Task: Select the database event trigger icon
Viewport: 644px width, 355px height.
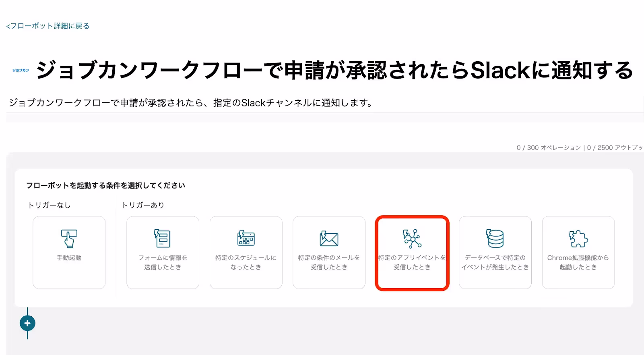Action: point(495,238)
